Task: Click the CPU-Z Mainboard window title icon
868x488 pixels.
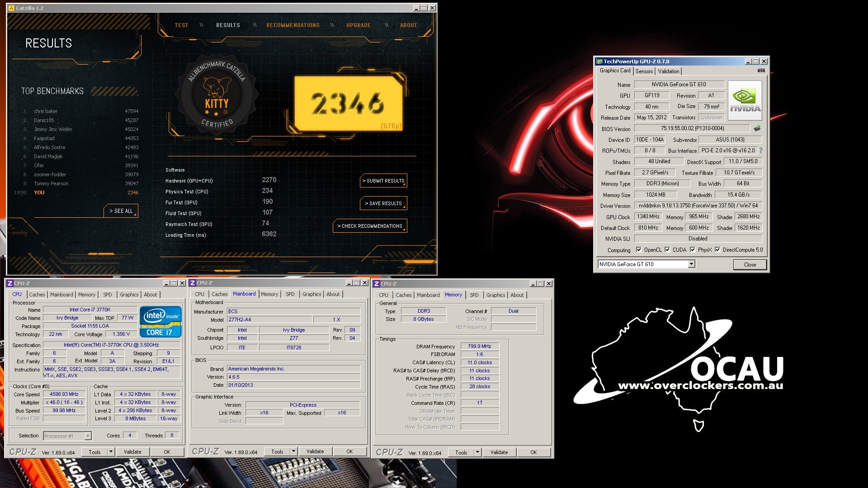Action: (x=193, y=283)
